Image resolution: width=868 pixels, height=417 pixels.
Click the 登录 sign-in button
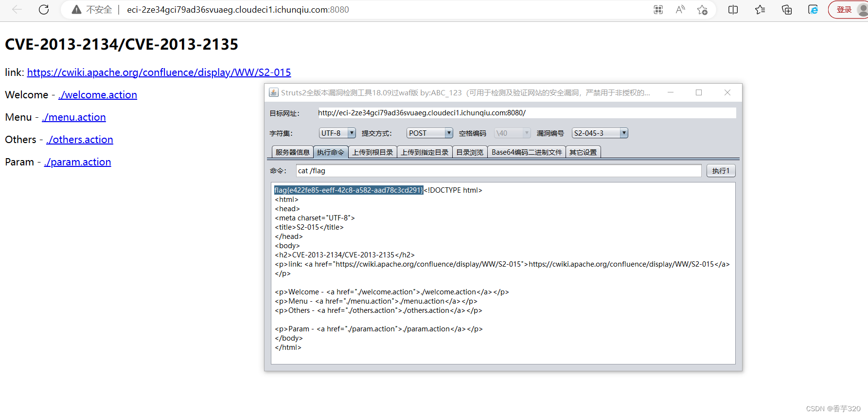[x=848, y=10]
